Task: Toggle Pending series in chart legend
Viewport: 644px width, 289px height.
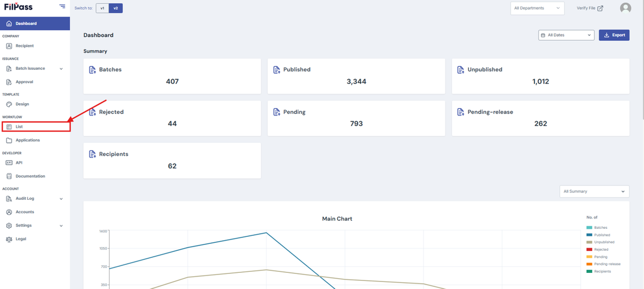Action: 597,257
